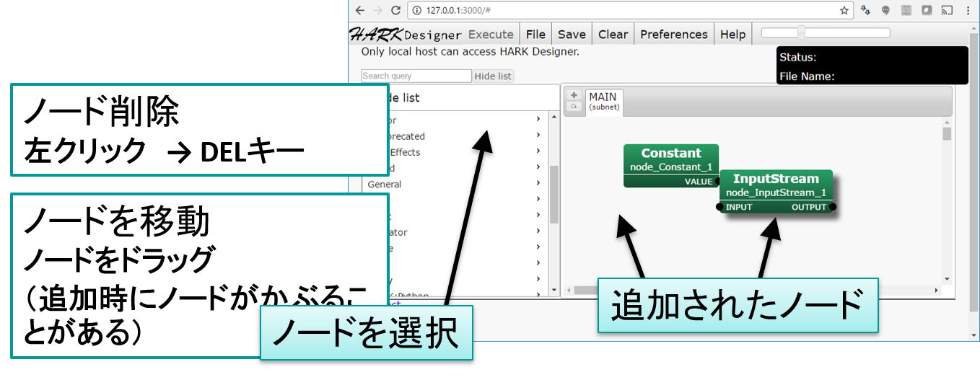This screenshot has width=980, height=380.
Task: Execute the network
Action: [491, 35]
